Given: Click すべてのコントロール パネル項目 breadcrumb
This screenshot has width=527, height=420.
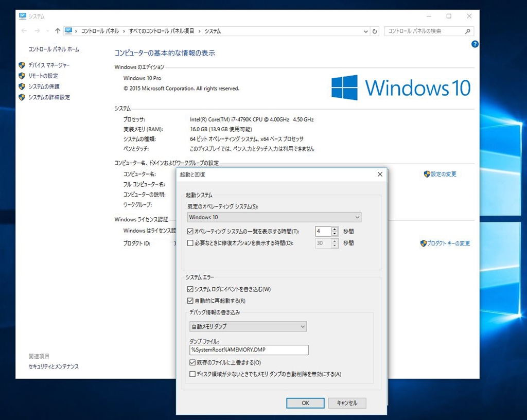Looking at the screenshot, I should (x=162, y=31).
